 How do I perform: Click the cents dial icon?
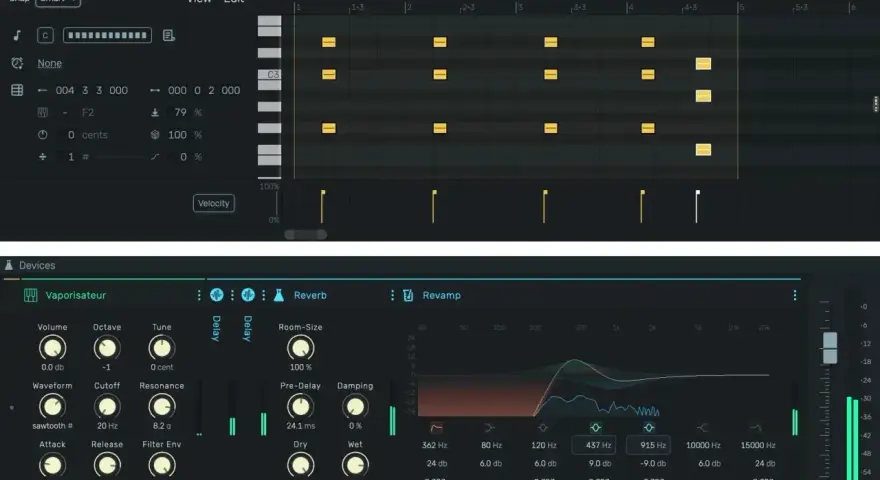point(42,135)
